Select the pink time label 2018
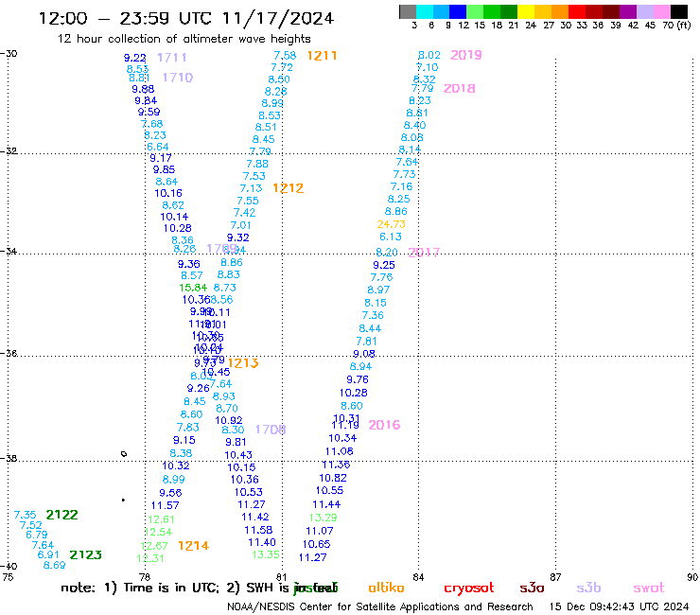700x615 pixels. [x=460, y=88]
